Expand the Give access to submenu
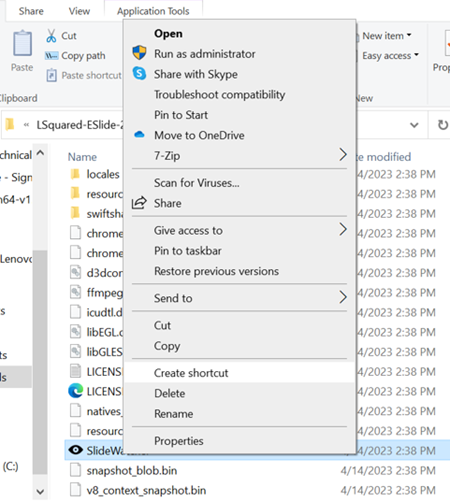Image resolution: width=450 pixels, height=502 pixels. pos(343,230)
